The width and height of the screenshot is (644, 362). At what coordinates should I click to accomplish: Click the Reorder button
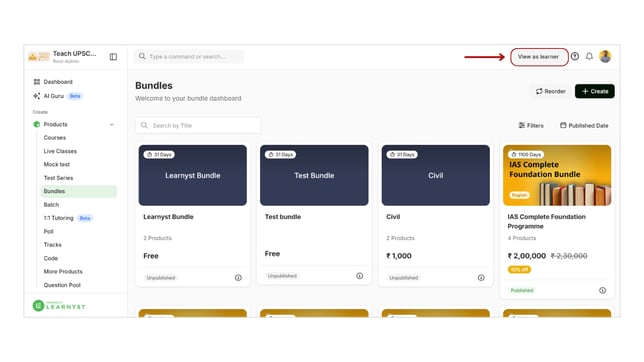(x=551, y=91)
